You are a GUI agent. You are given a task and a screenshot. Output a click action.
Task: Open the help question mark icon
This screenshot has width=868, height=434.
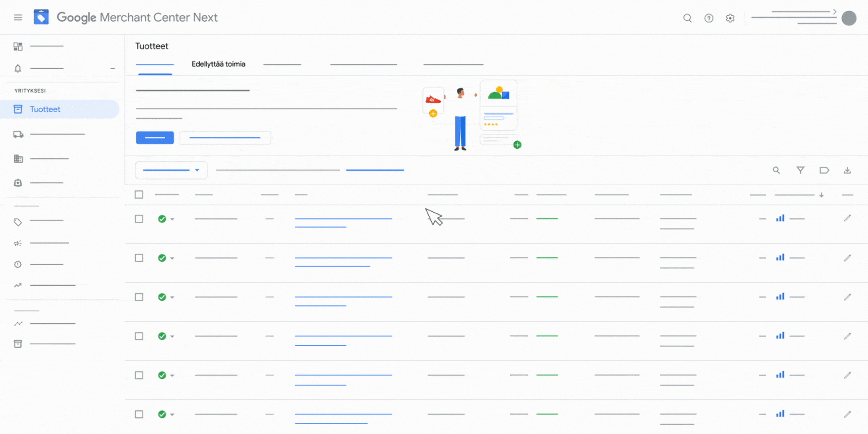coord(709,18)
